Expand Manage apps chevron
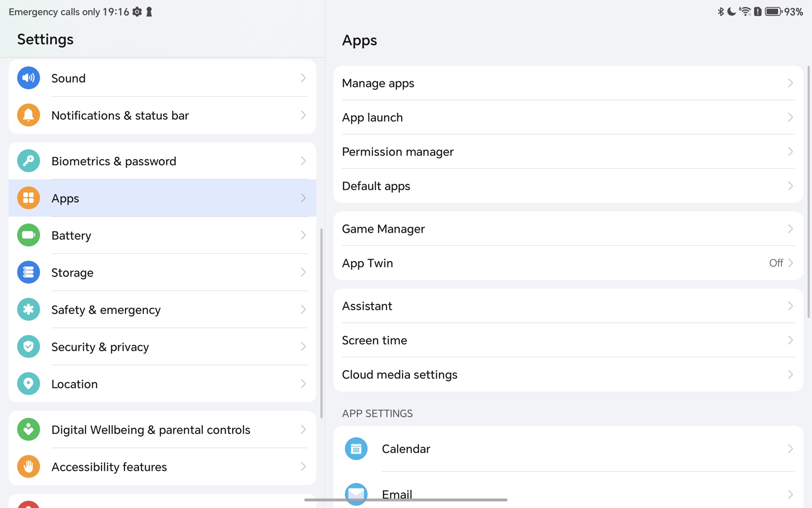The height and width of the screenshot is (508, 812). pos(790,83)
